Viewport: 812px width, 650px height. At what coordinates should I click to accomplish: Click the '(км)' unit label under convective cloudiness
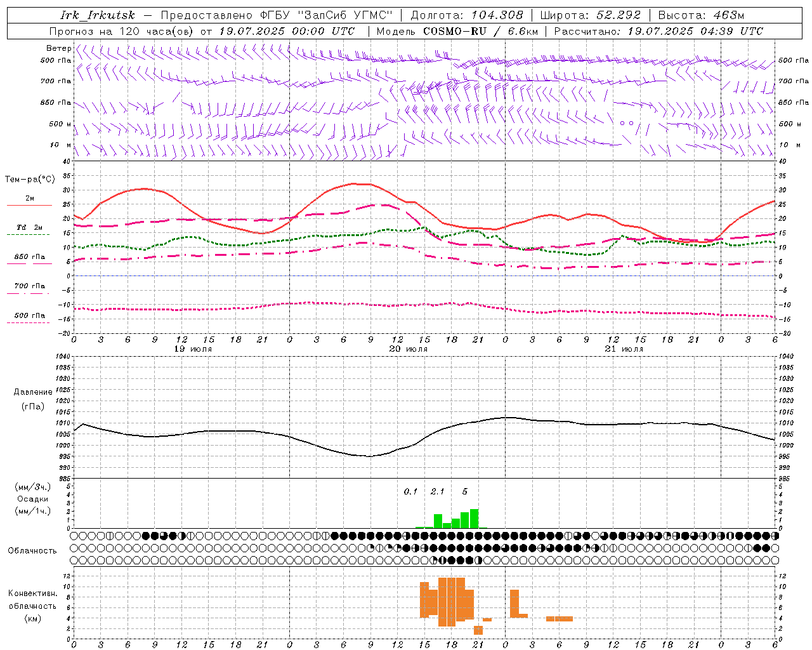[33, 618]
